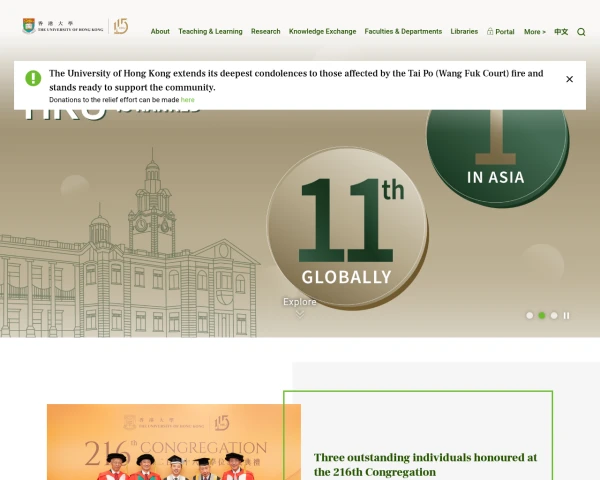This screenshot has width=600, height=480.
Task: Go to the third carousel slide dot
Action: tap(554, 315)
